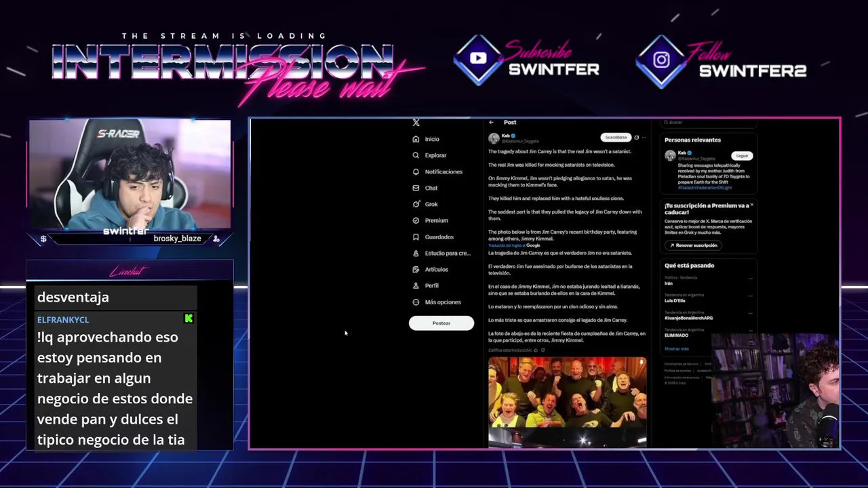Select the Artículos menu label
This screenshot has width=868, height=488.
(436, 269)
